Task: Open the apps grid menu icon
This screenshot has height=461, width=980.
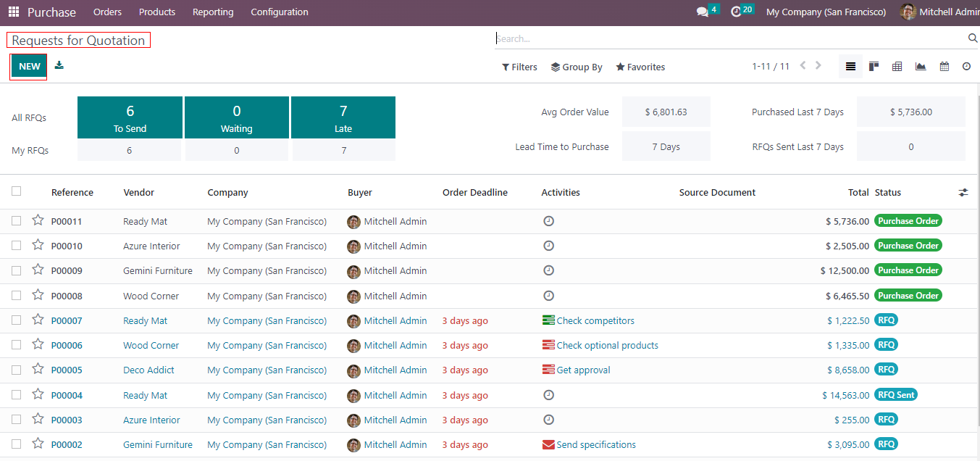Action: 14,12
